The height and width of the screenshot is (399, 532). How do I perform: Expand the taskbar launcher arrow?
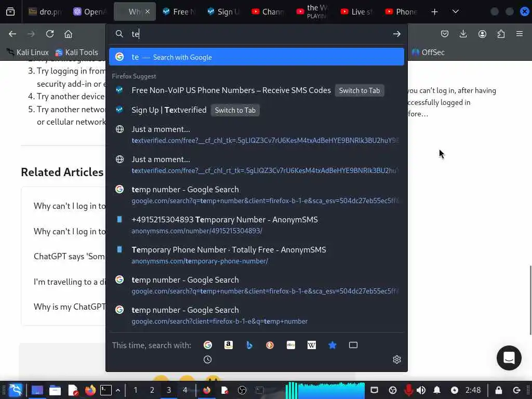pos(118,390)
